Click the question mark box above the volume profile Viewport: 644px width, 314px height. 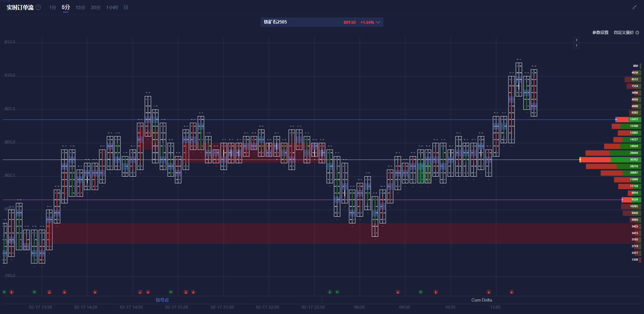pos(576,46)
